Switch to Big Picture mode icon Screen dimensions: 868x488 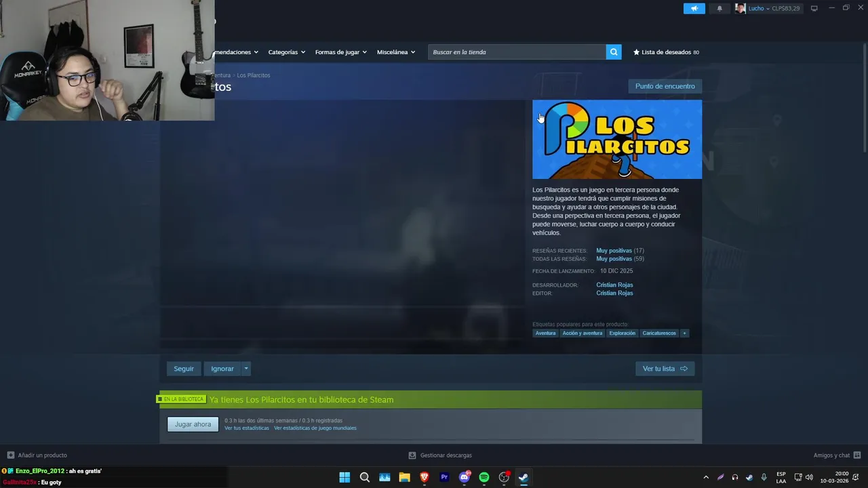814,8
